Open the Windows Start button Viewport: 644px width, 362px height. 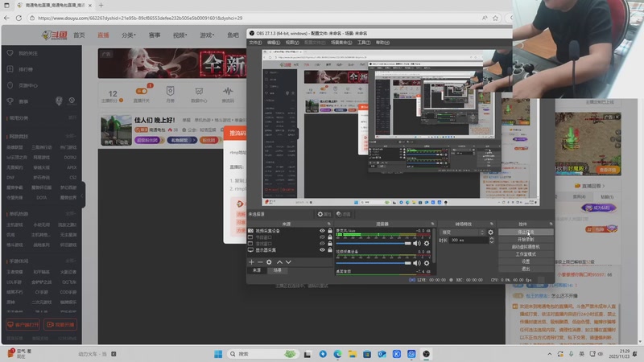(x=218, y=354)
